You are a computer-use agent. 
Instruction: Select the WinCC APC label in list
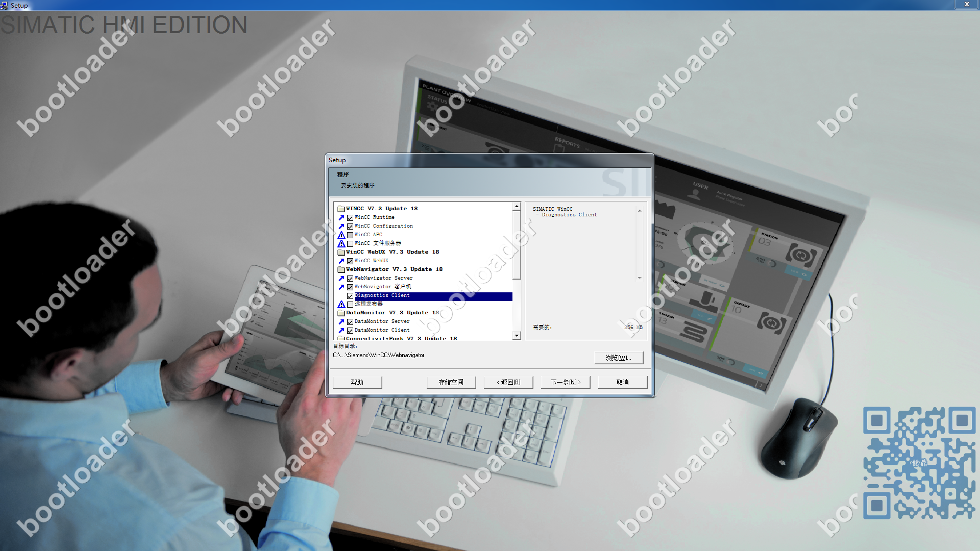[x=368, y=235]
